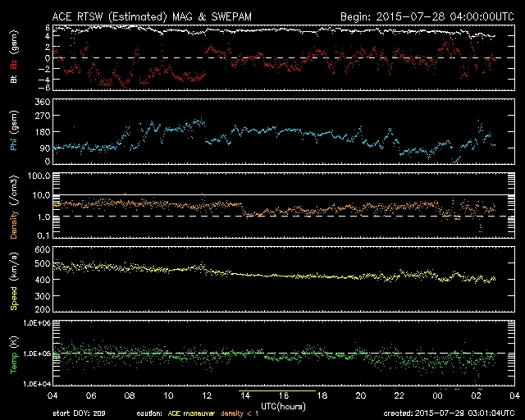Click the 20 hour tick label
The width and height of the screenshot is (525, 420).
360,395
